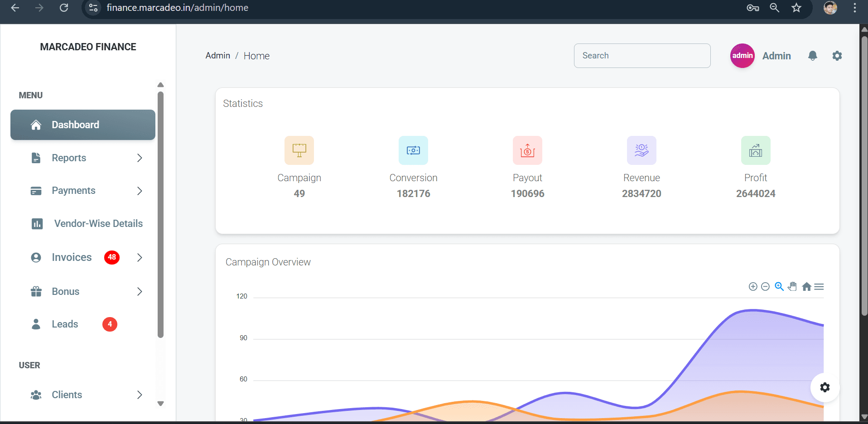868x424 pixels.
Task: Open the Leads section with 4 pending
Action: pyautogui.click(x=65, y=324)
